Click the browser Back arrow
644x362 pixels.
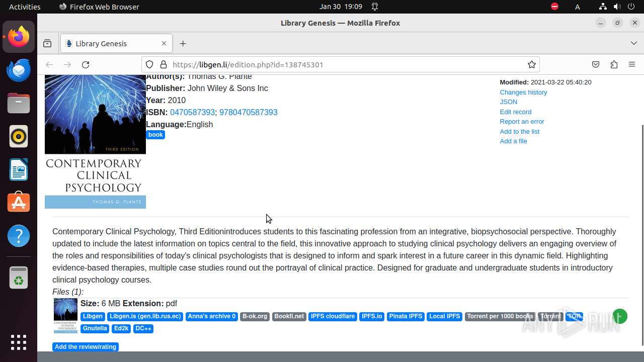[x=49, y=64]
